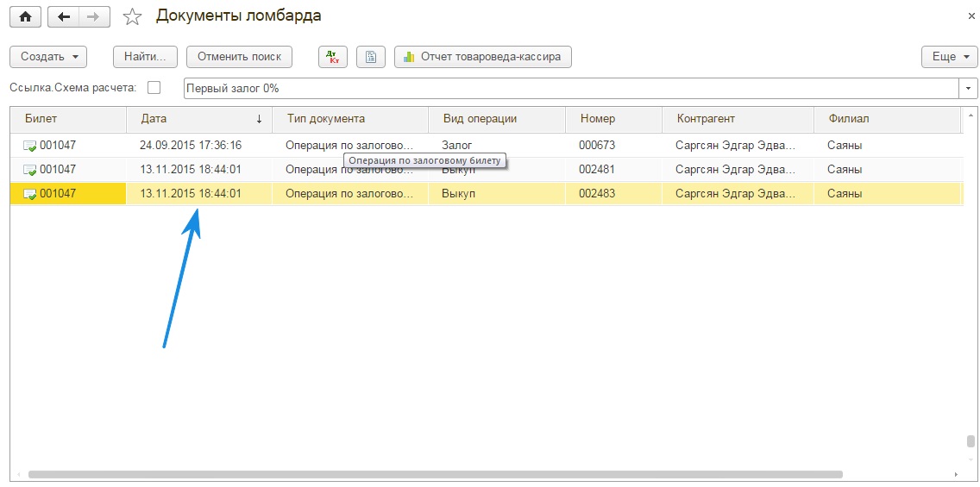This screenshot has width=980, height=487.
Task: Navigate back with the left arrow
Action: coord(62,17)
